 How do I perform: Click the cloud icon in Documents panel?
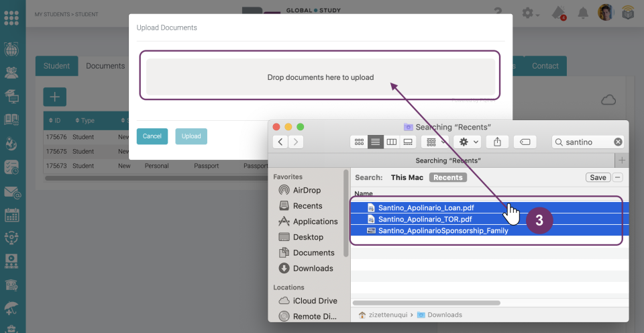pos(608,100)
